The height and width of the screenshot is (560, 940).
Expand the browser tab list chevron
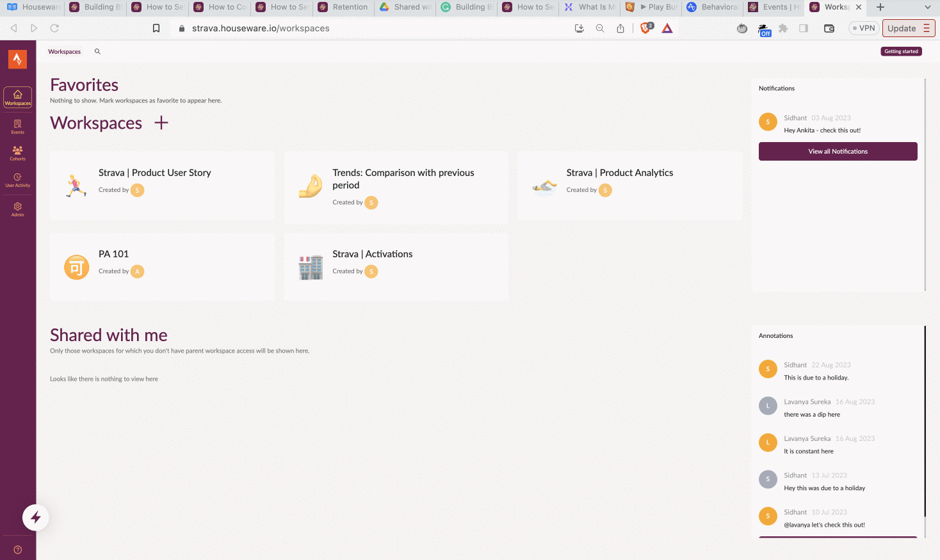tap(928, 7)
